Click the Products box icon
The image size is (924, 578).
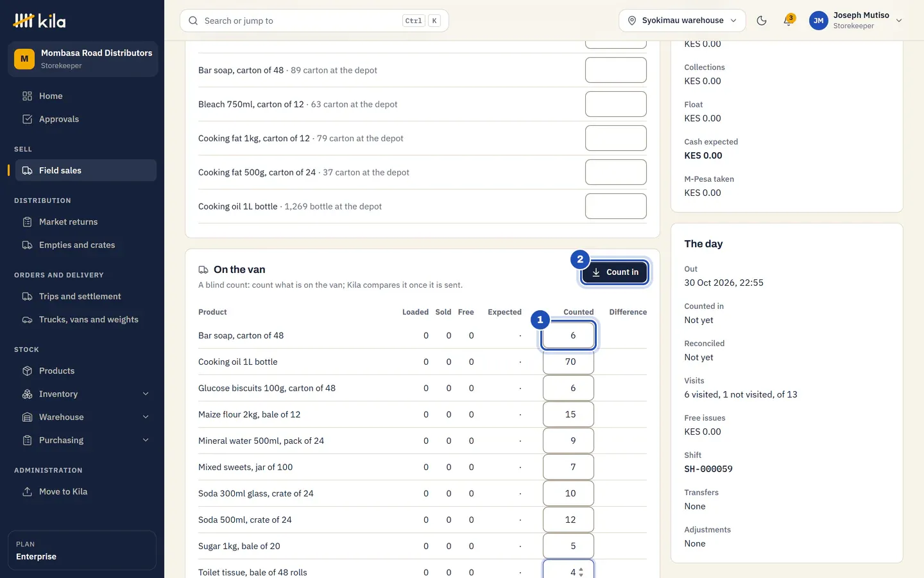point(27,371)
